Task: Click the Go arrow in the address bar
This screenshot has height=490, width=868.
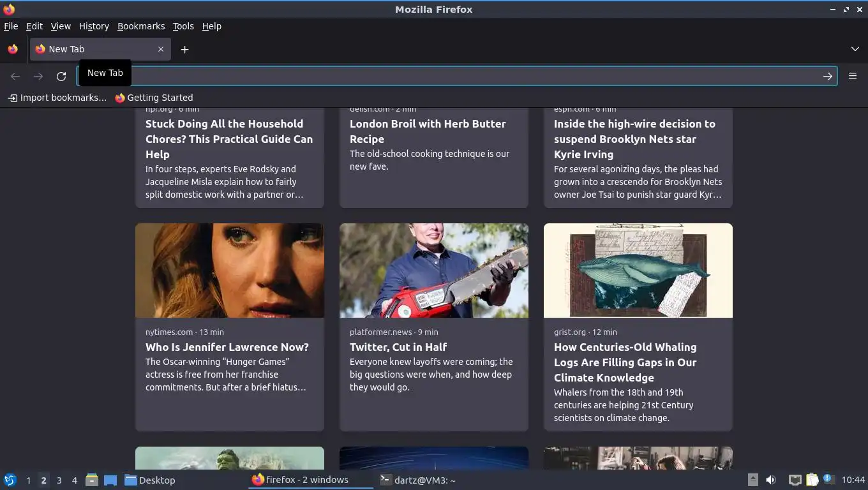Action: click(x=827, y=76)
